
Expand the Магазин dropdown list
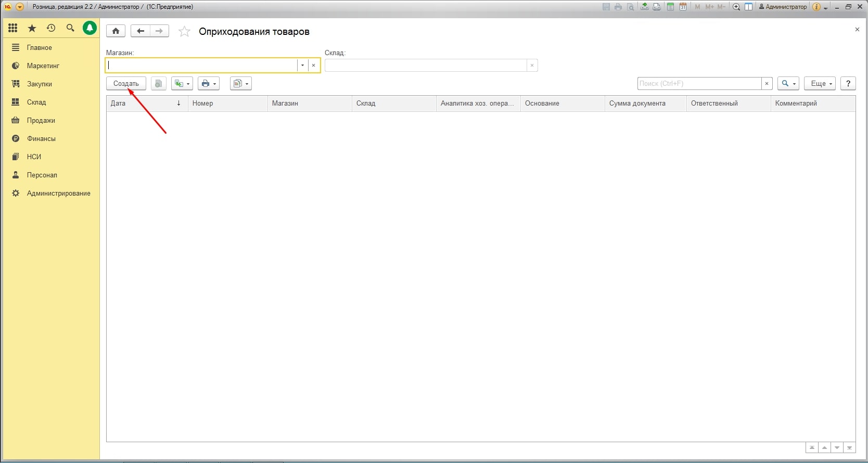click(302, 66)
